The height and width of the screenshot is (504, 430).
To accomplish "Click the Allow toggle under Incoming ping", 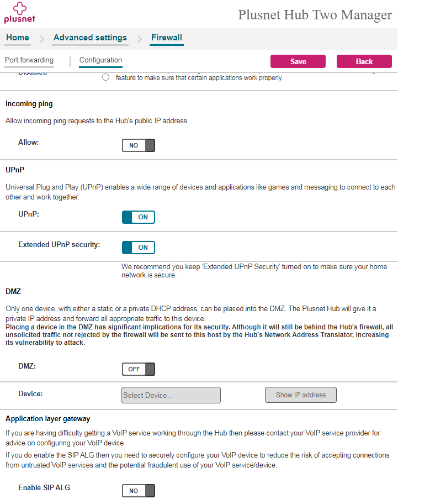I will 138,145.
